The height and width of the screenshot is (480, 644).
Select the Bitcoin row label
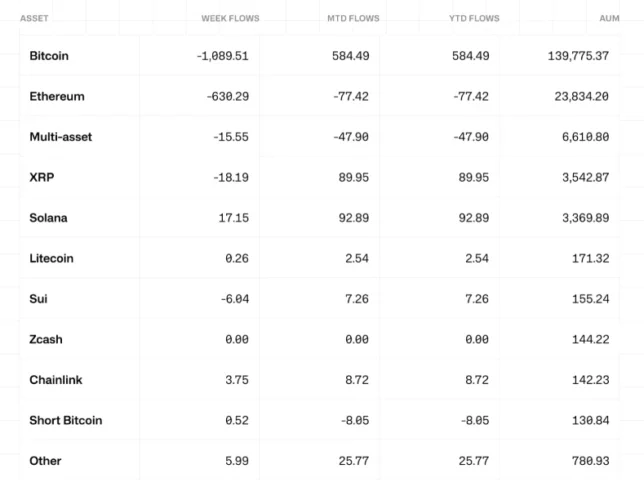(49, 56)
